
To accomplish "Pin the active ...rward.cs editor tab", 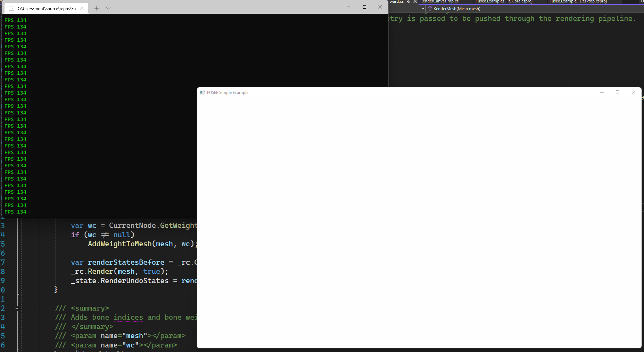I will [409, 2].
